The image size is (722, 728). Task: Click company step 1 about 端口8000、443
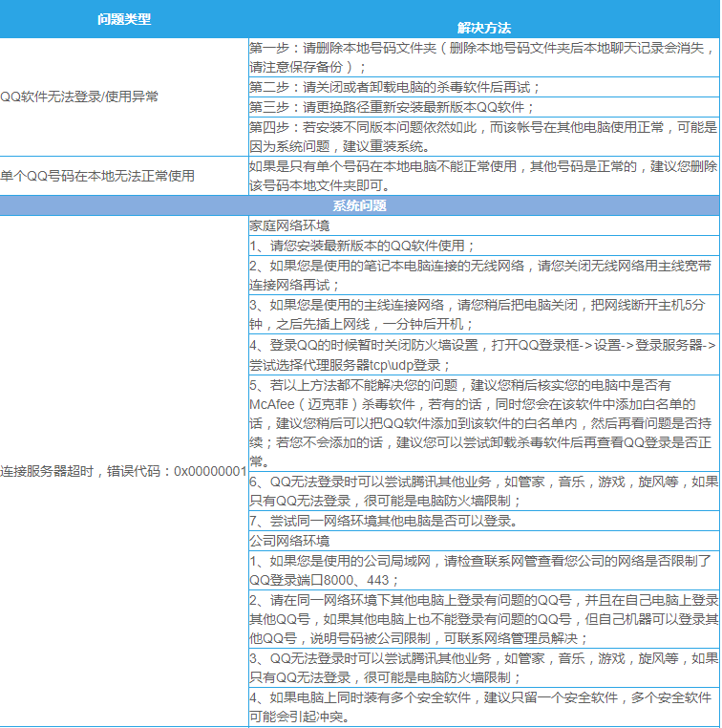(484, 570)
